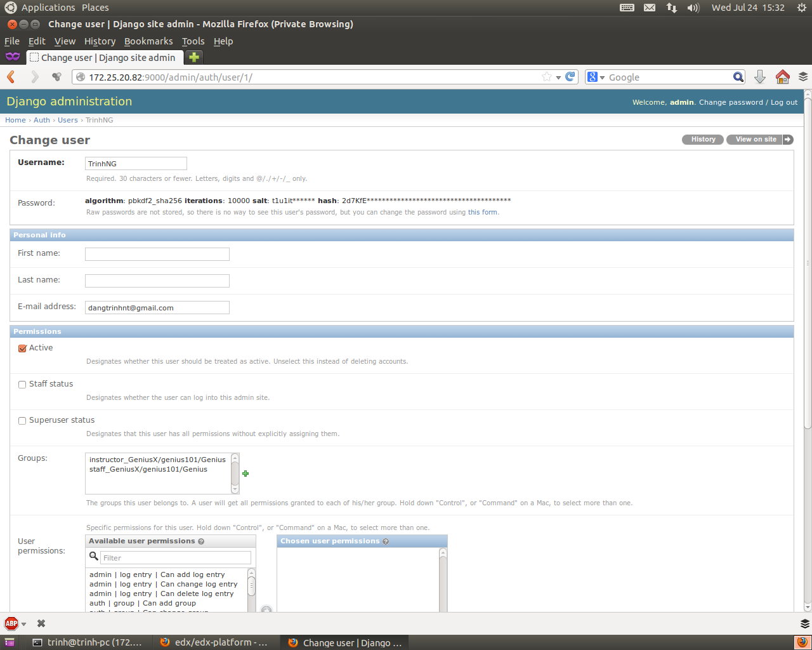Open the History menu in Firefox
Image resolution: width=812 pixels, height=650 pixels.
100,41
